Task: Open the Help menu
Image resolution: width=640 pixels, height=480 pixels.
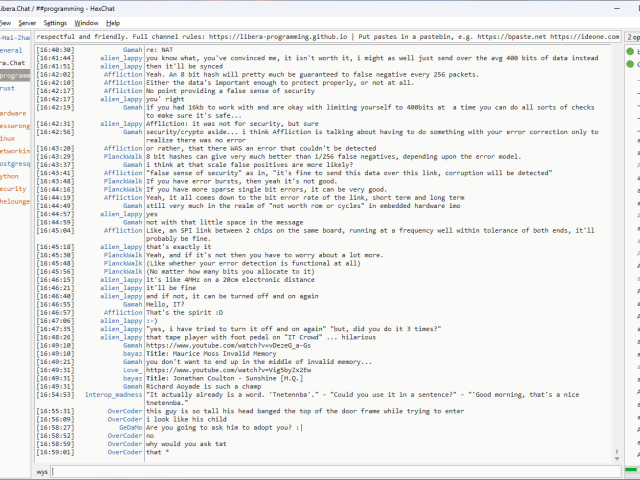Action: coord(113,22)
